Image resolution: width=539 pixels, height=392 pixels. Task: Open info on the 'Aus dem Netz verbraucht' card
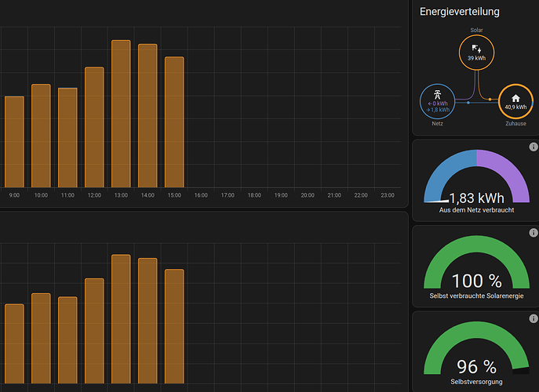point(534,147)
